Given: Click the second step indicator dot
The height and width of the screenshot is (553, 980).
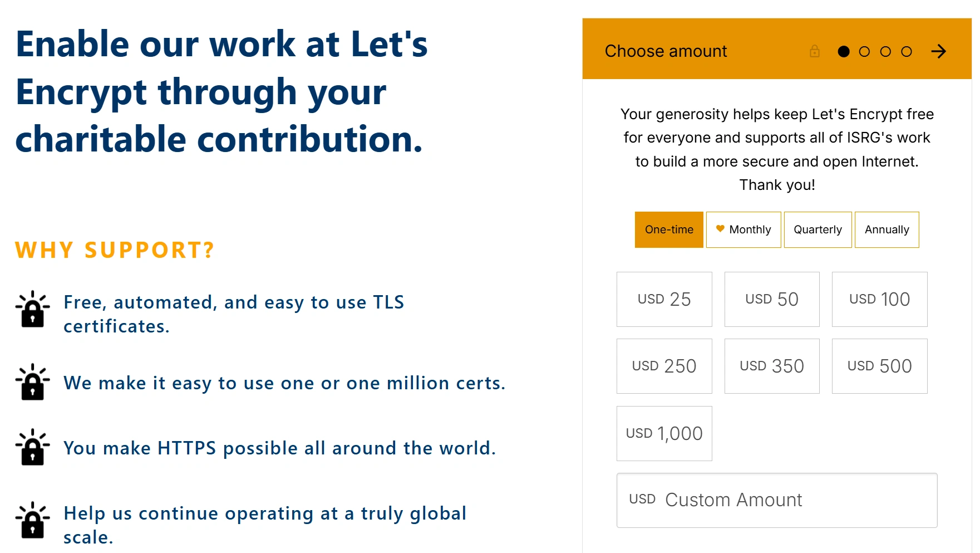Looking at the screenshot, I should click(864, 52).
